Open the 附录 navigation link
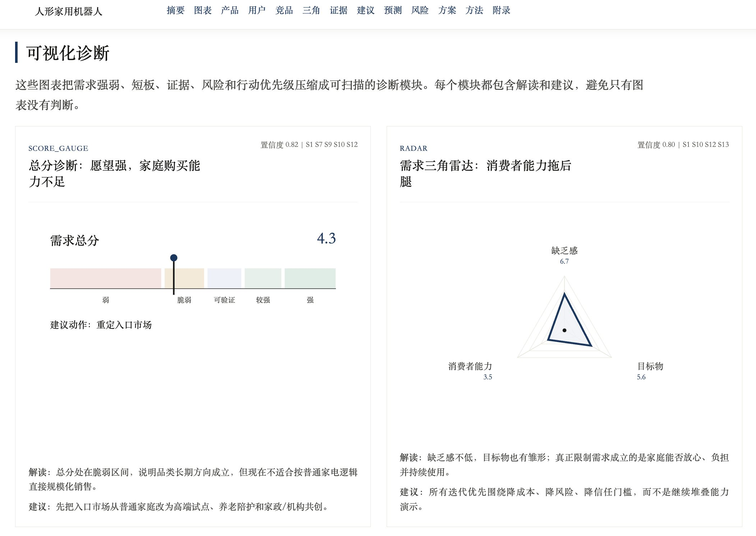This screenshot has width=756, height=536. [501, 10]
